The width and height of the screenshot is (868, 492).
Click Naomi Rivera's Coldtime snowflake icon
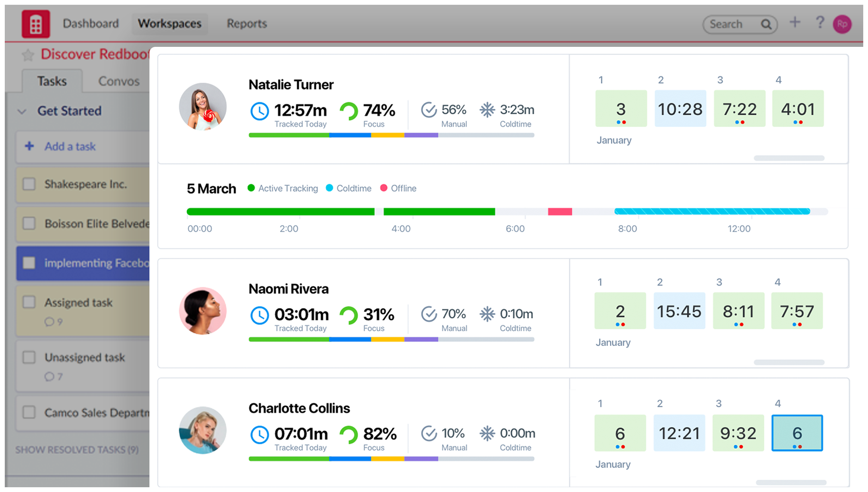pyautogui.click(x=487, y=314)
